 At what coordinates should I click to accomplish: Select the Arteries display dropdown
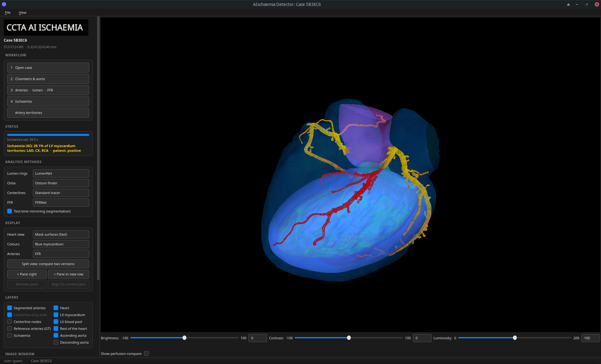pos(61,254)
